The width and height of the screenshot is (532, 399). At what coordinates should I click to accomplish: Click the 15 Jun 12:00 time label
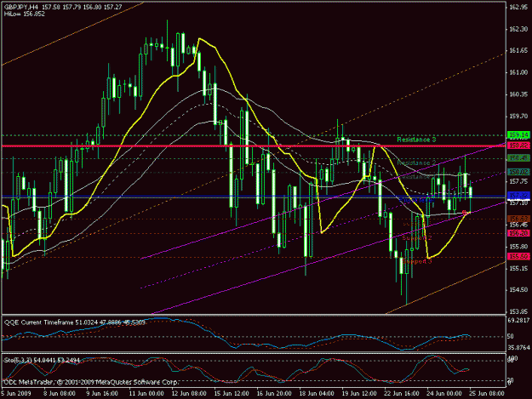click(x=232, y=394)
